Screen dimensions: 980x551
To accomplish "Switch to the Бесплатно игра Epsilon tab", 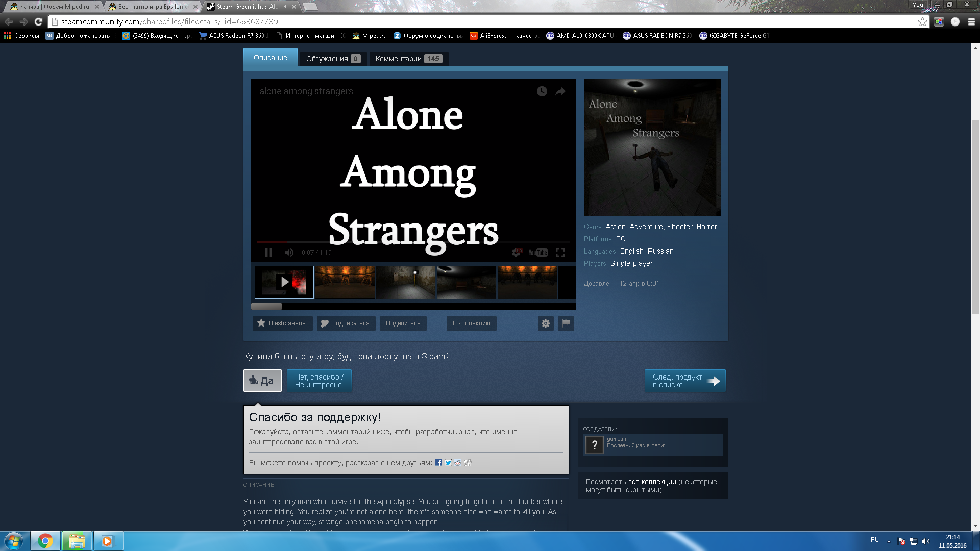I will click(152, 7).
